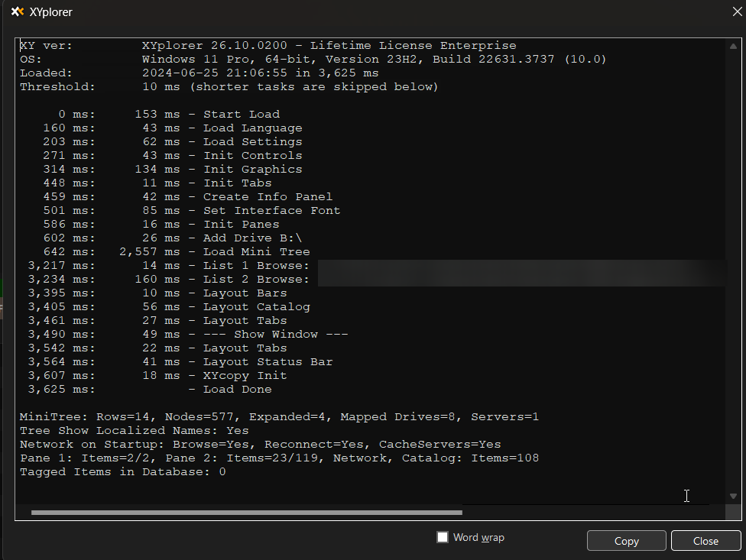This screenshot has height=560, width=746.
Task: Click the 'Network on Startup:' line
Action: (260, 445)
